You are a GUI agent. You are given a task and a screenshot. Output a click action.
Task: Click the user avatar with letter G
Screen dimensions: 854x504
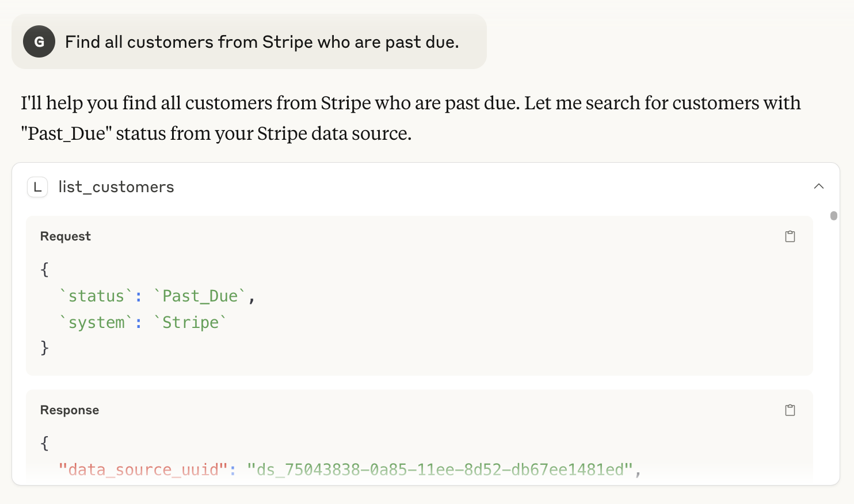point(39,41)
